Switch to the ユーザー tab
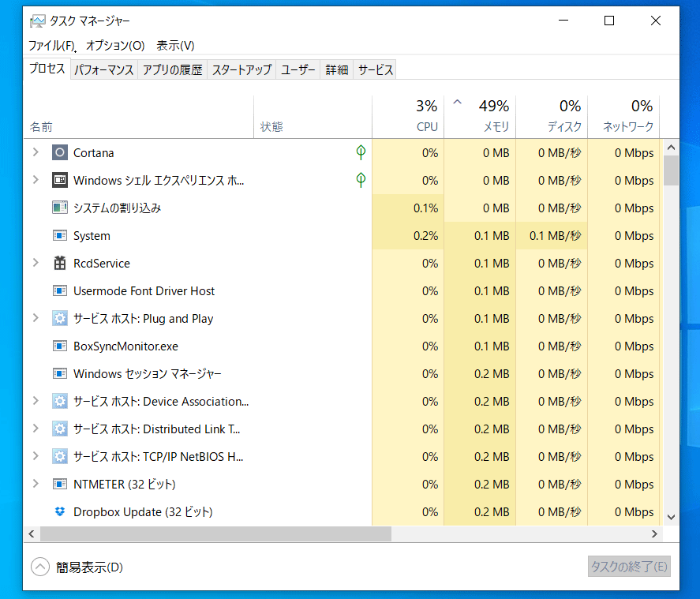 (x=298, y=70)
